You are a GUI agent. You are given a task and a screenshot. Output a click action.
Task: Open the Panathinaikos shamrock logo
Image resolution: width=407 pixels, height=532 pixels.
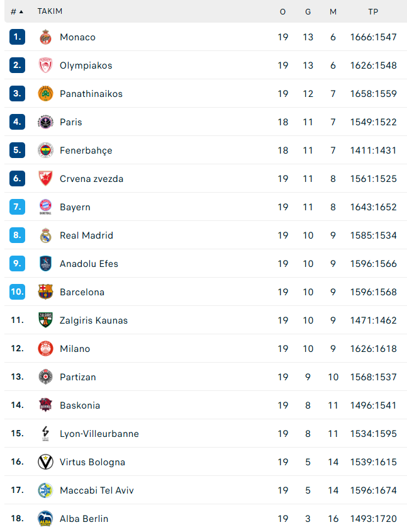pyautogui.click(x=45, y=94)
